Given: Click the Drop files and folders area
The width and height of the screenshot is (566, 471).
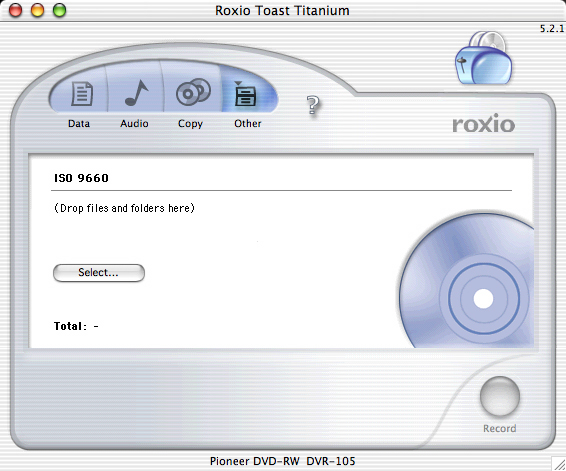Looking at the screenshot, I should pyautogui.click(x=124, y=208).
